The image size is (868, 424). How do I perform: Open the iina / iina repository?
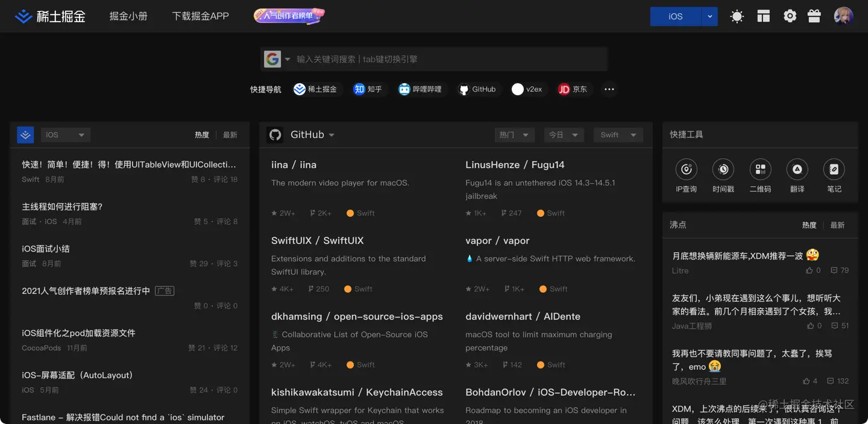[294, 165]
